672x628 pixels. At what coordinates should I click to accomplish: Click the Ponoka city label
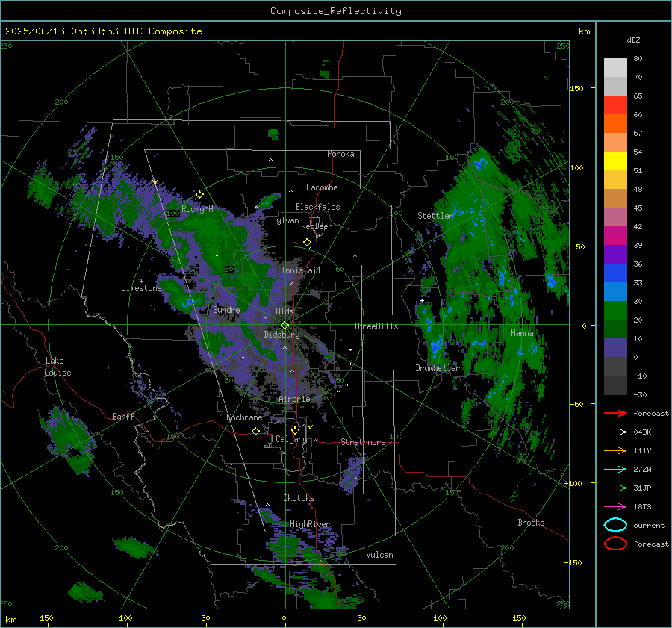tap(340, 154)
